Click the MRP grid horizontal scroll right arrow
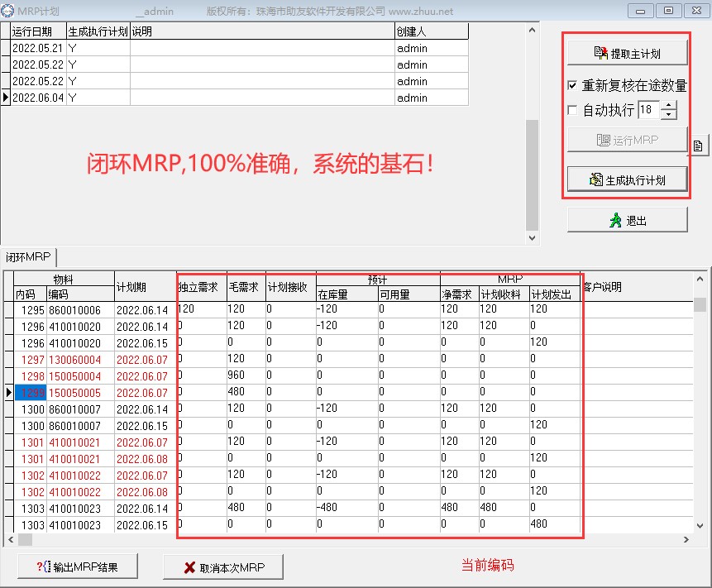712x588 pixels. (x=686, y=539)
